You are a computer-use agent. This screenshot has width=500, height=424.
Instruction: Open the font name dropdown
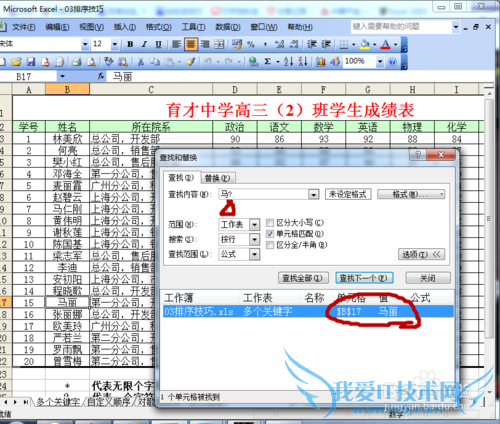coord(85,44)
